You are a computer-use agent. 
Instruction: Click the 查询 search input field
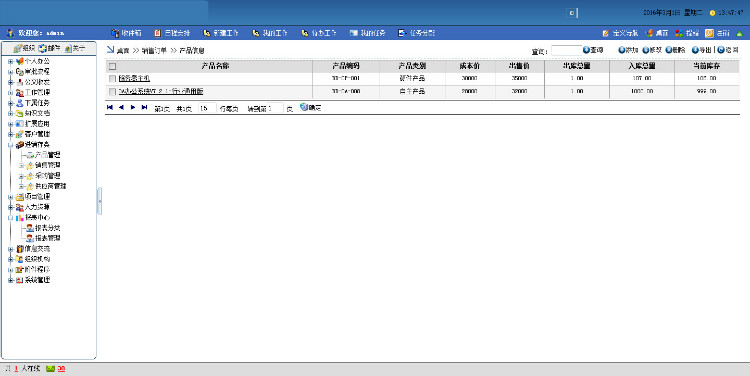566,50
